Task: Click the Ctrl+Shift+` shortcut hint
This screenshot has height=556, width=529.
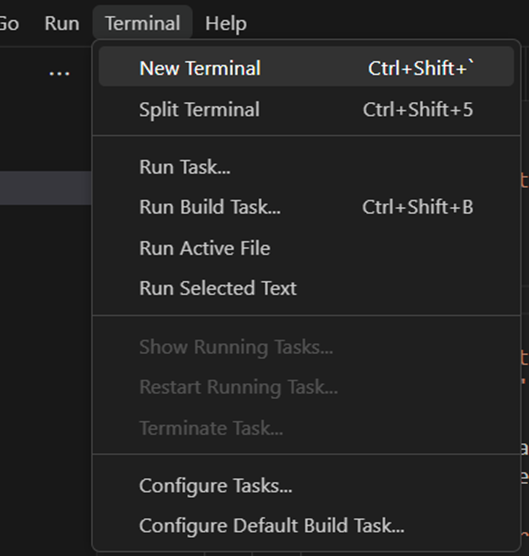Action: 421,68
